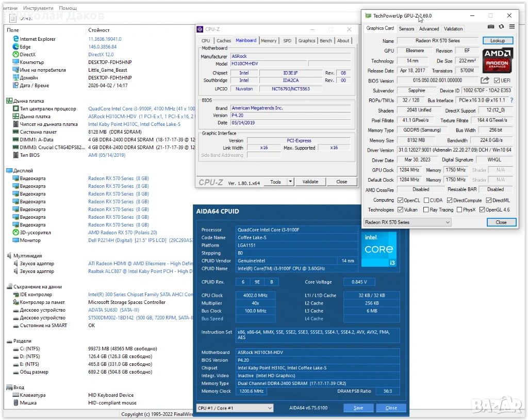Click the GPU-Z screenshot camera icon

click(x=491, y=26)
